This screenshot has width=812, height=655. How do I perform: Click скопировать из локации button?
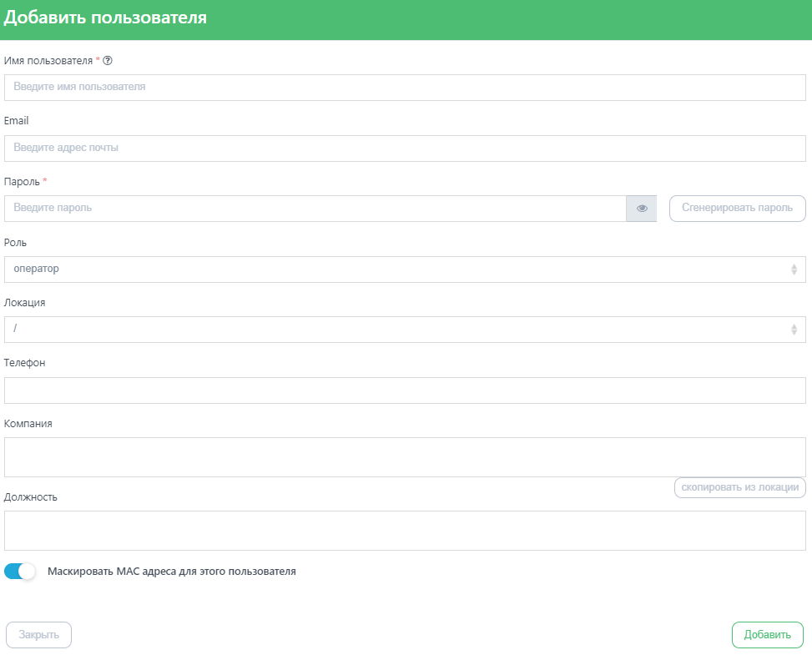740,487
